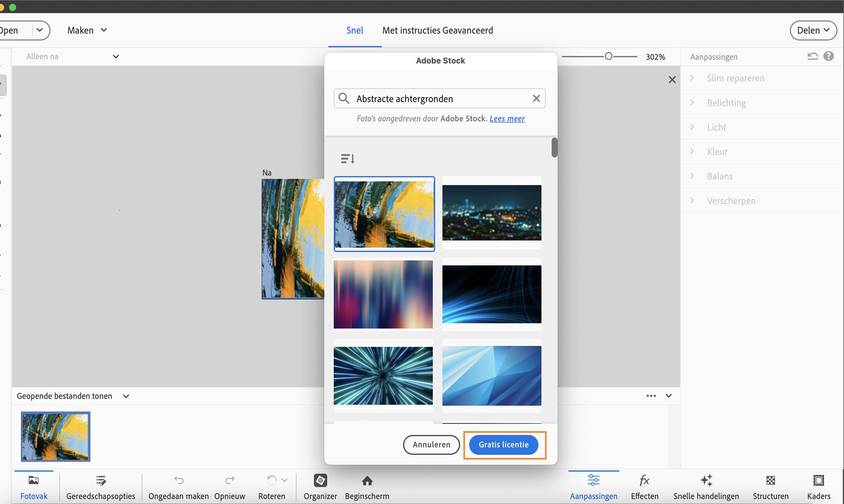Open the Kaders panel
Screen dimensions: 844x504
point(818,486)
